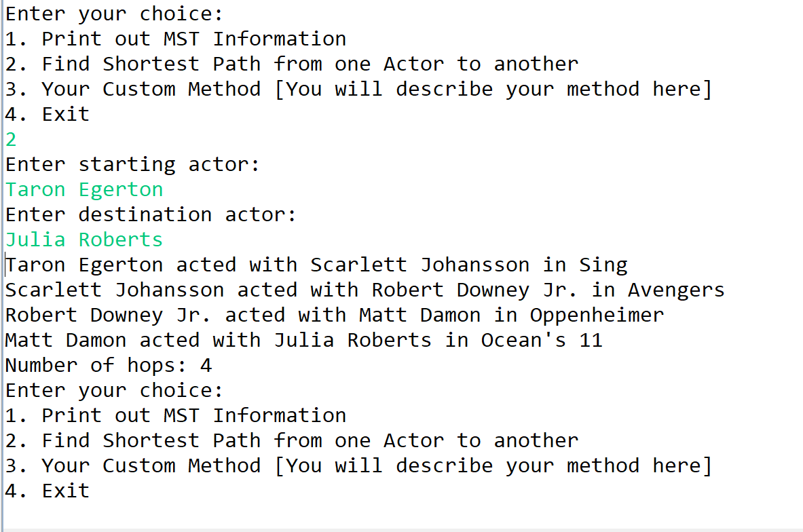This screenshot has height=532, width=803.
Task: Click the line ending 'in Sing'
Action: (x=316, y=265)
